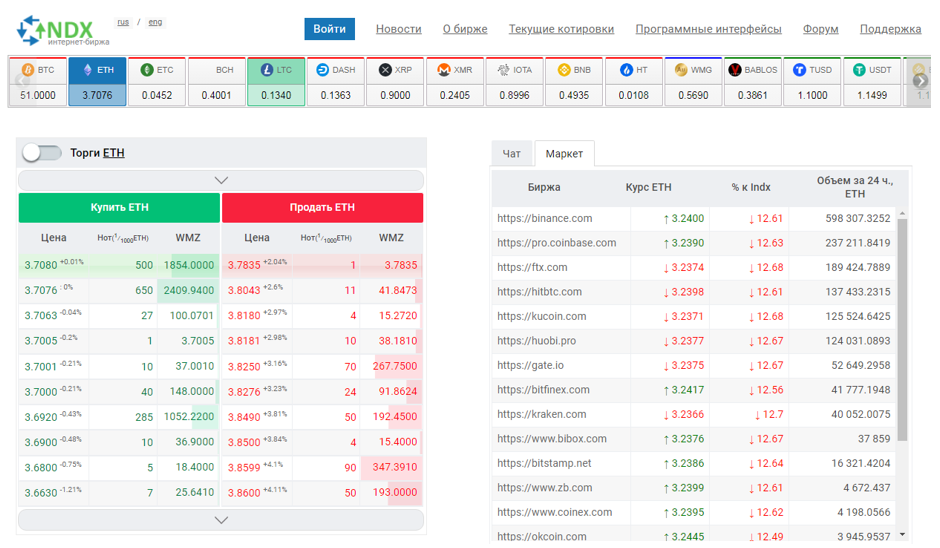Expand more orders below the order book
The image size is (940, 548).
click(x=221, y=520)
